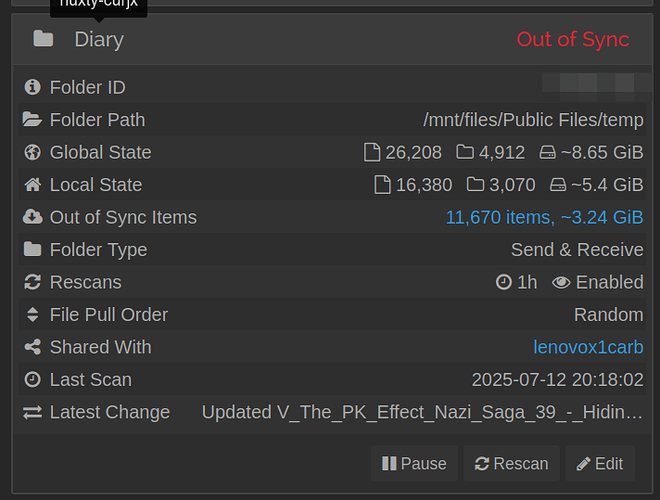Open the 11,670 items out of sync link
Viewport: 660px width, 500px height.
[544, 217]
